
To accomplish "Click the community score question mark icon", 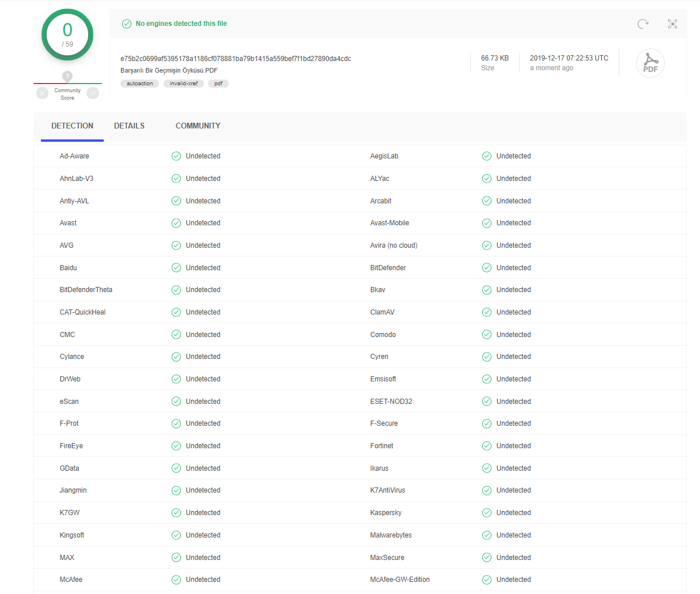I will pyautogui.click(x=67, y=76).
